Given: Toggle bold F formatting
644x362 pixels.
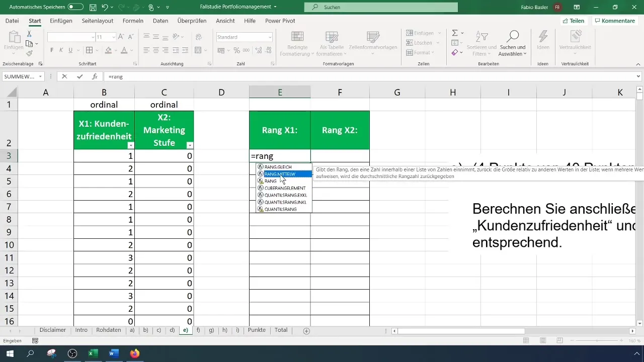Looking at the screenshot, I should (52, 50).
